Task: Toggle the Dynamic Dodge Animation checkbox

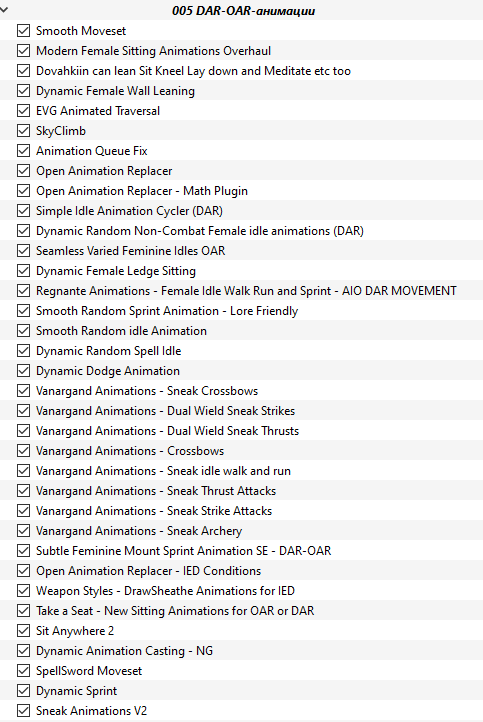Action: tap(23, 371)
